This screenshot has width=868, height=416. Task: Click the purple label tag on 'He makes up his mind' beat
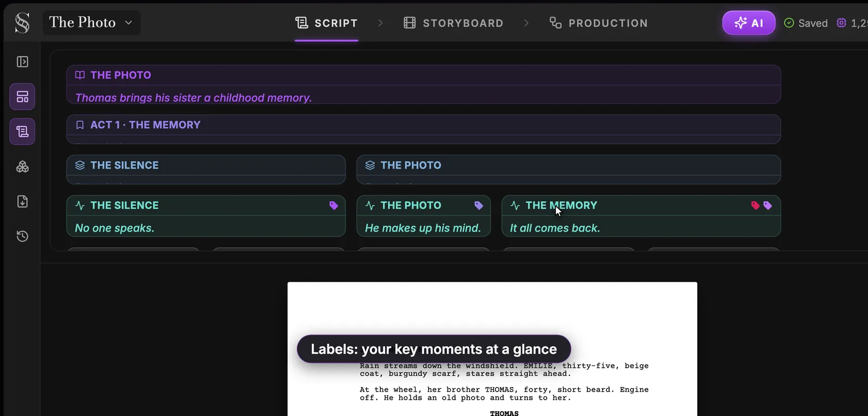(x=478, y=206)
